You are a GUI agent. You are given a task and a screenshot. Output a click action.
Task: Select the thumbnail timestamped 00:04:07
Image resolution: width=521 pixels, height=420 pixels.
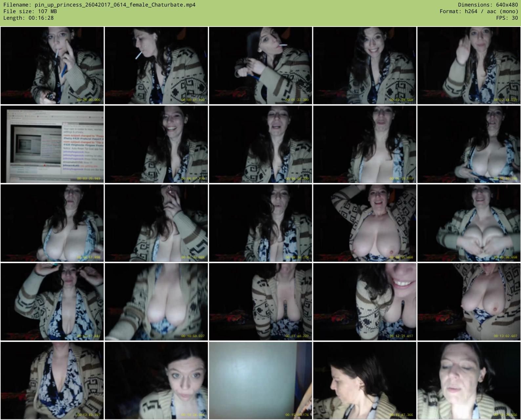[x=156, y=144]
